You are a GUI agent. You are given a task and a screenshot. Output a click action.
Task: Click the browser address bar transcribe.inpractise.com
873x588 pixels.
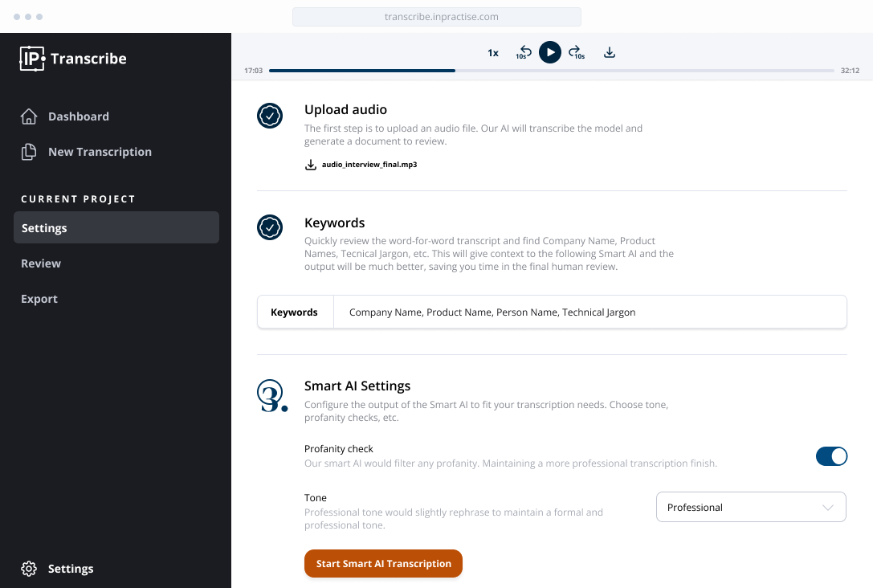pyautogui.click(x=437, y=17)
